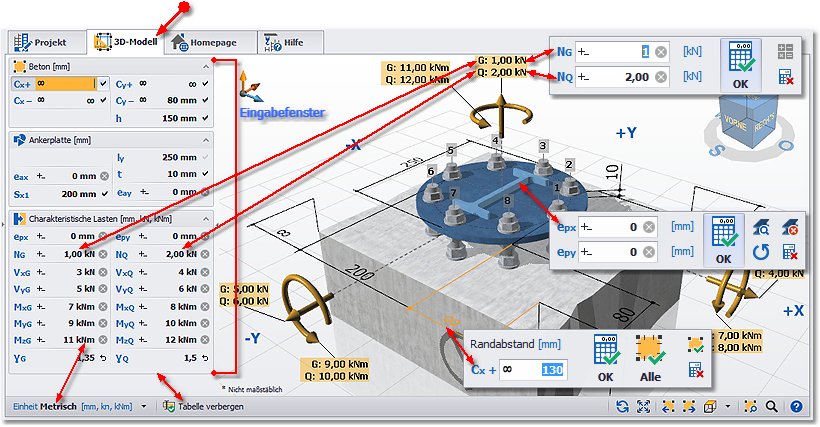
Task: Confirm epx/epy with the OK button
Action: [x=723, y=240]
